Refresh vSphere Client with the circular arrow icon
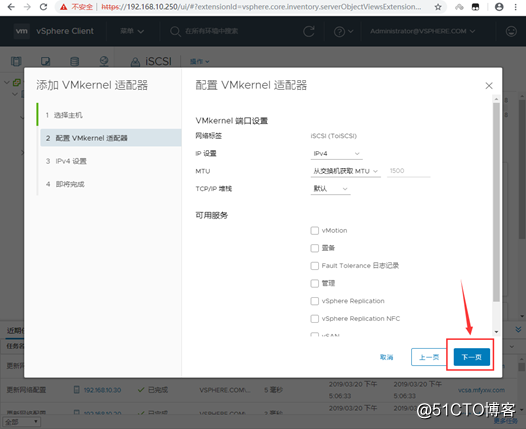Screen dimensions: 526x429 click(309, 32)
